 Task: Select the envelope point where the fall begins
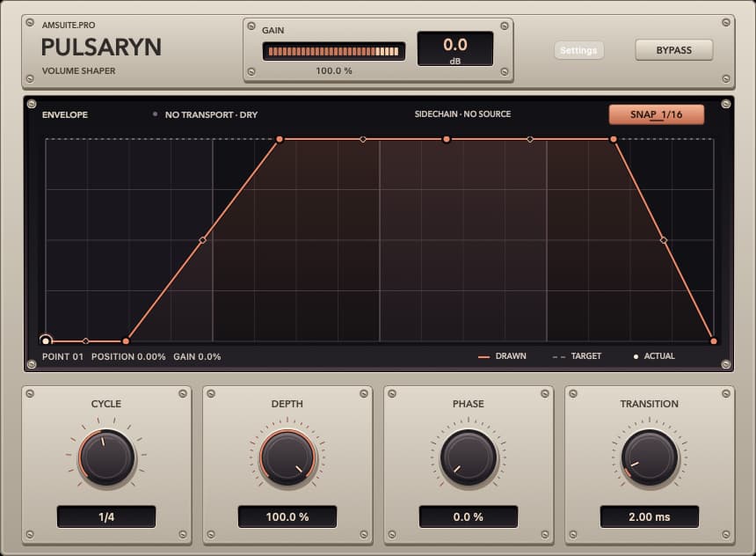point(614,140)
